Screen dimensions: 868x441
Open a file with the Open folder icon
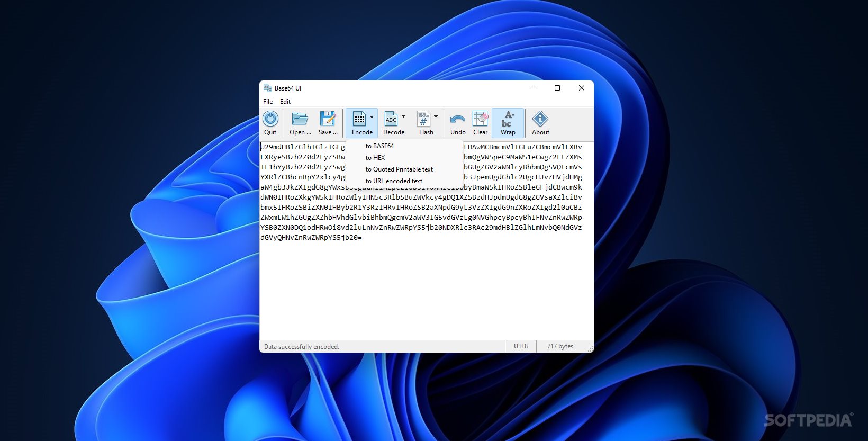300,119
